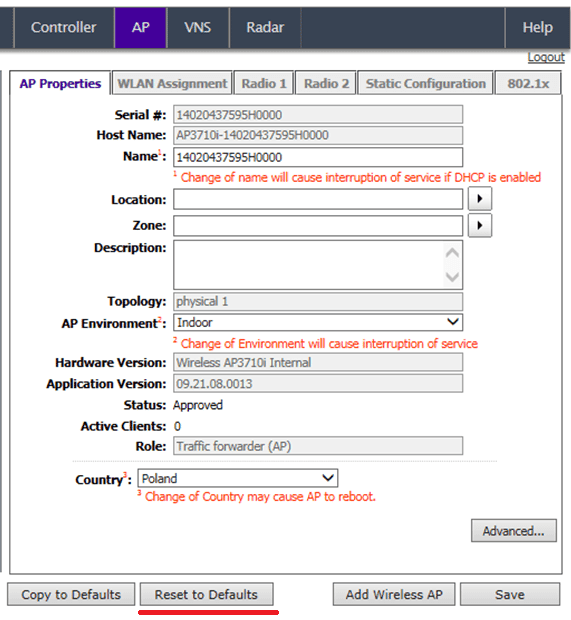Click the Reset to Defaults button
This screenshot has width=571, height=620.
pyautogui.click(x=206, y=594)
